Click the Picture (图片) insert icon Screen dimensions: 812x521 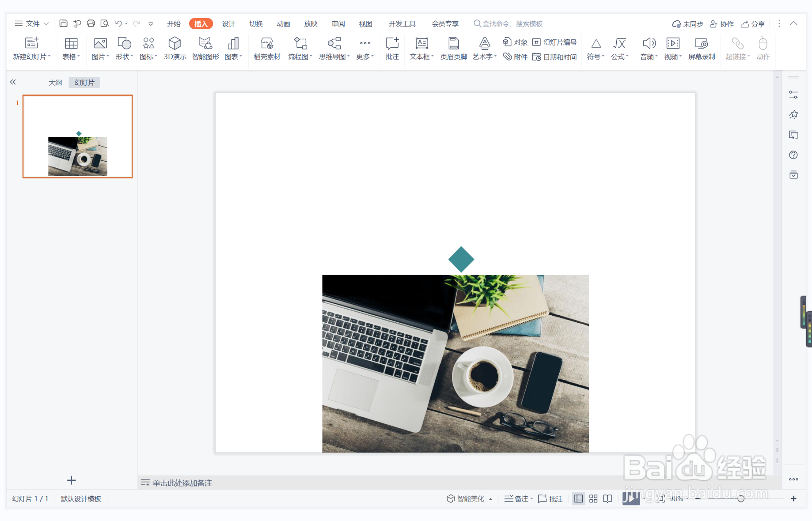point(100,43)
